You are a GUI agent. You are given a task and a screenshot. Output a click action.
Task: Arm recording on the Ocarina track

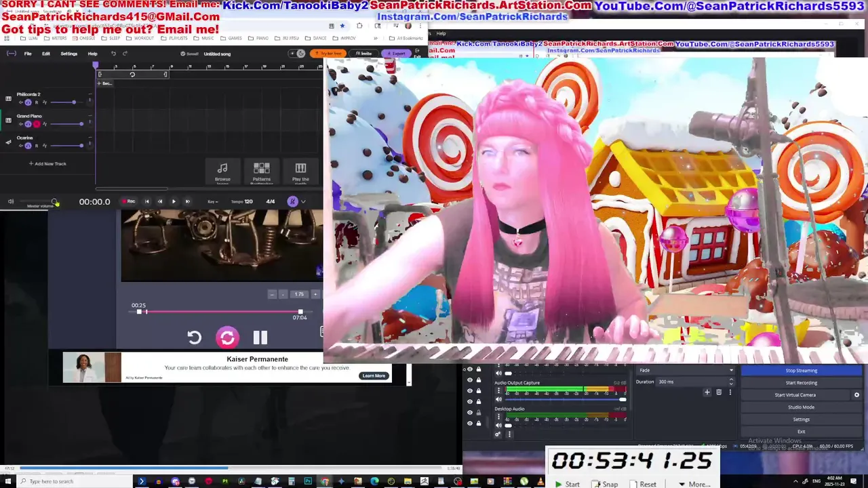[x=37, y=146]
